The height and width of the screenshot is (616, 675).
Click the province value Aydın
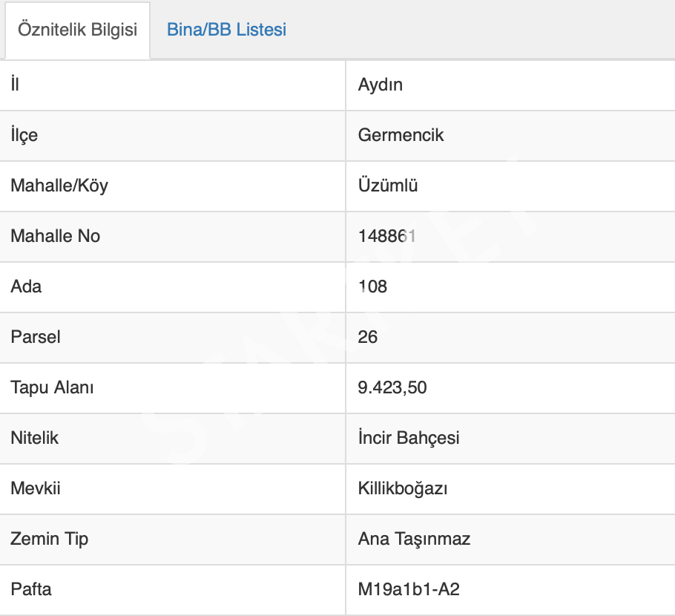(380, 85)
